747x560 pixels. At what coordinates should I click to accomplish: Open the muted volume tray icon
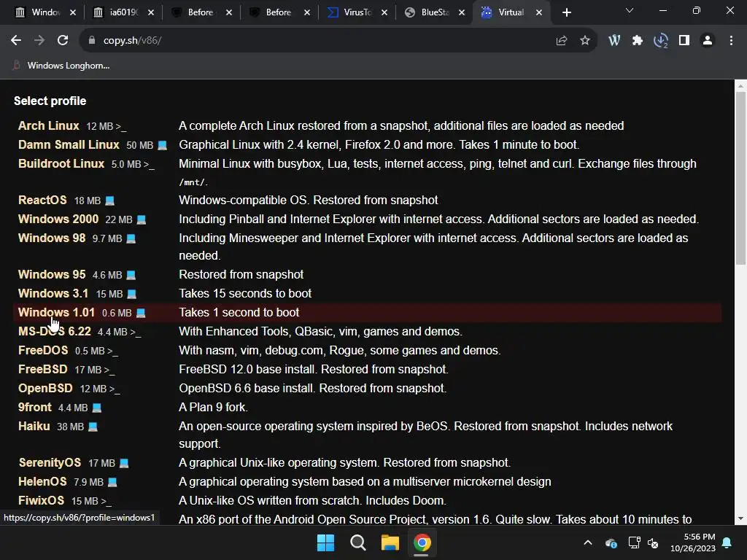tap(653, 542)
